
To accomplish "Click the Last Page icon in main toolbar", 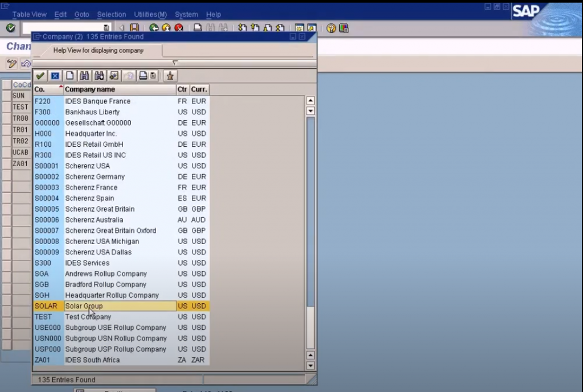I will tap(280, 28).
